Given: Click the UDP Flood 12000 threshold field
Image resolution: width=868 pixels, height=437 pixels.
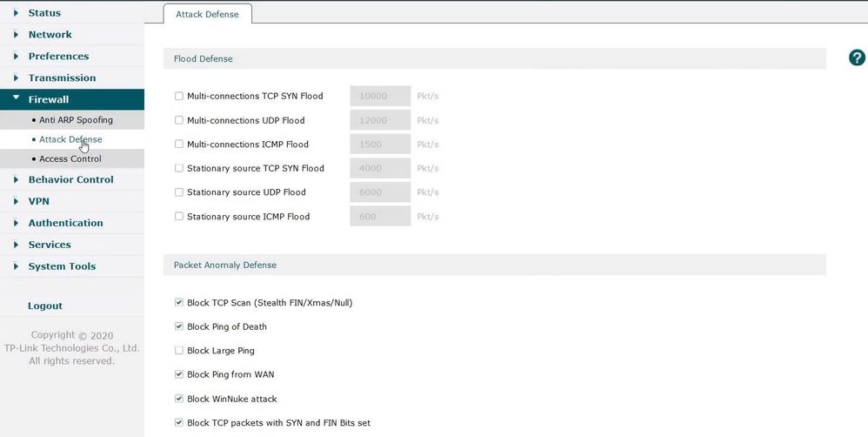Looking at the screenshot, I should [x=380, y=120].
